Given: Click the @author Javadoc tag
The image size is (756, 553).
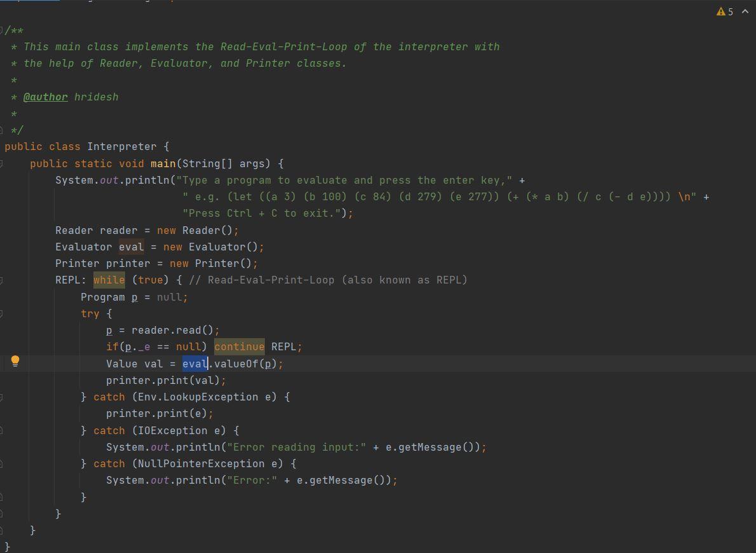Looking at the screenshot, I should point(46,97).
